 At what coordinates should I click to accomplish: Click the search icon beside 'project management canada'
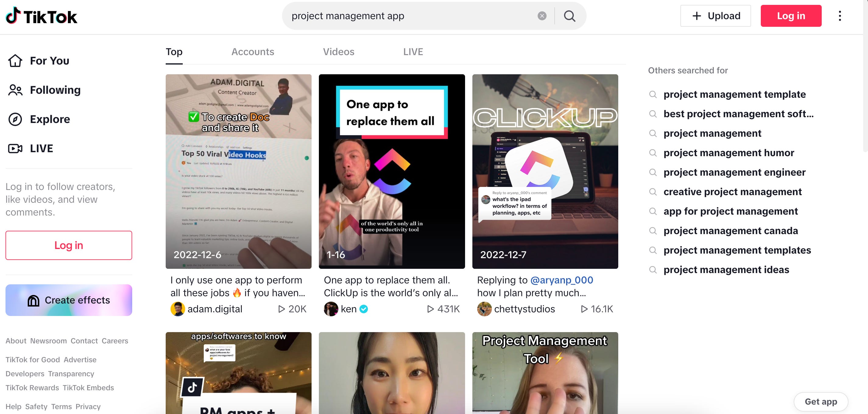pyautogui.click(x=653, y=231)
